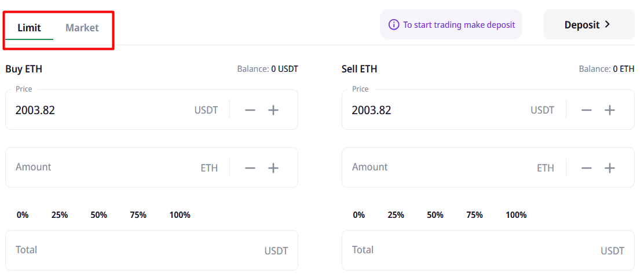Click the minus icon for Sell ETH price
Image resolution: width=644 pixels, height=277 pixels.
[x=587, y=110]
